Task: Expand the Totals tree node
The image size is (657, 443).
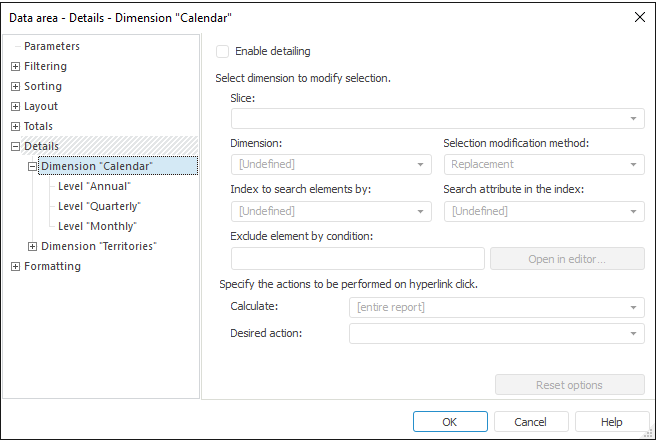Action: pos(15,127)
